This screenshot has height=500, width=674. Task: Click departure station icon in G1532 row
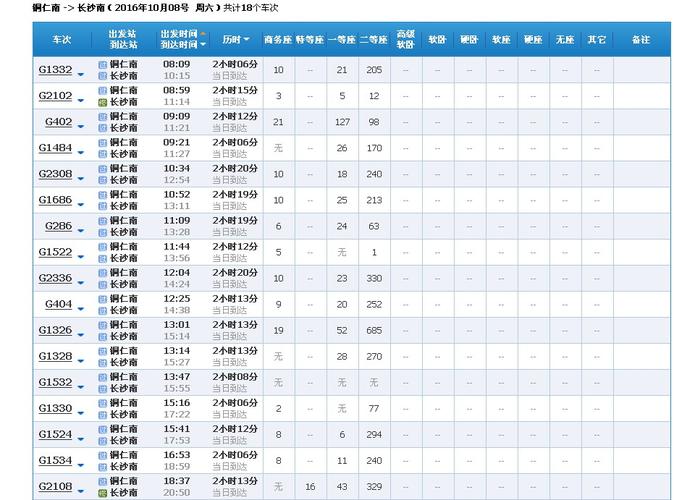(x=103, y=377)
